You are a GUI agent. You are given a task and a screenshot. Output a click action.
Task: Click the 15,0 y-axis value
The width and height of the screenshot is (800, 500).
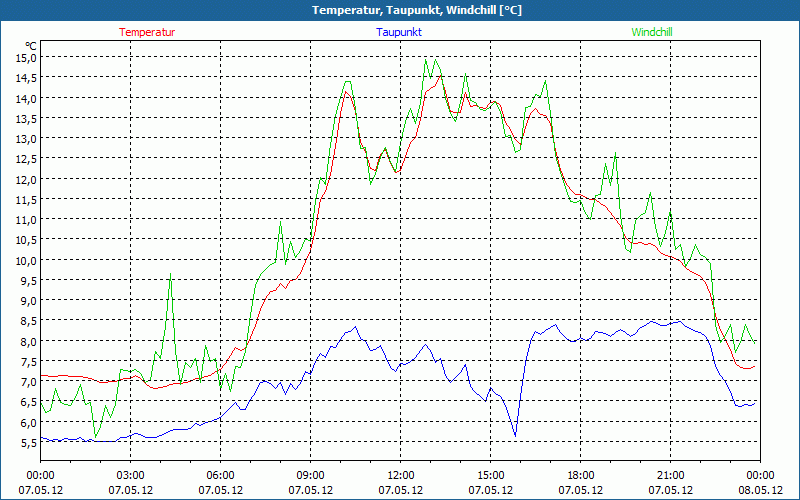(x=27, y=58)
